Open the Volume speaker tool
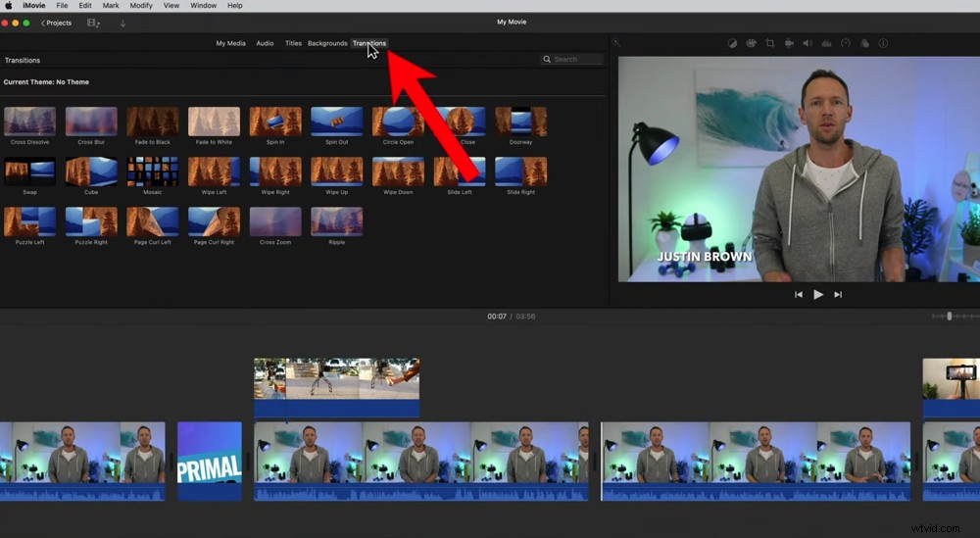 [x=808, y=43]
